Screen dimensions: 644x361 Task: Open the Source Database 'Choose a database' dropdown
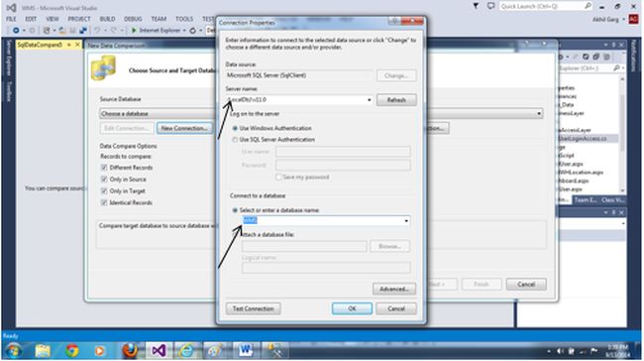[158, 113]
